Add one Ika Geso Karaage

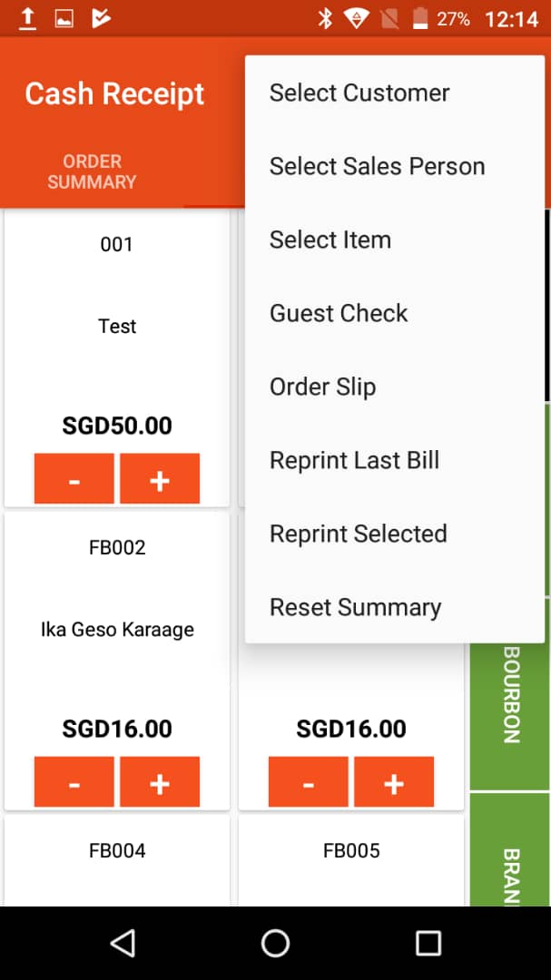coord(160,782)
